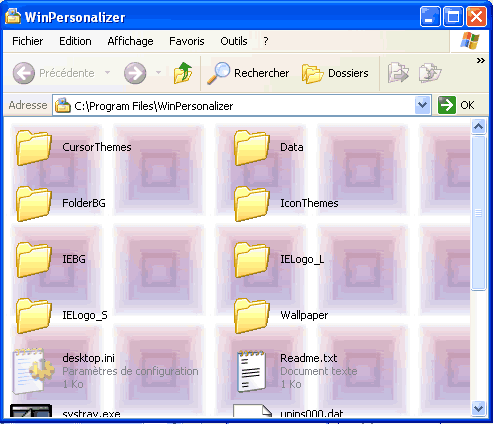Open the Rechercher search tool
Viewport: 493px width, 424px height.
tap(248, 73)
